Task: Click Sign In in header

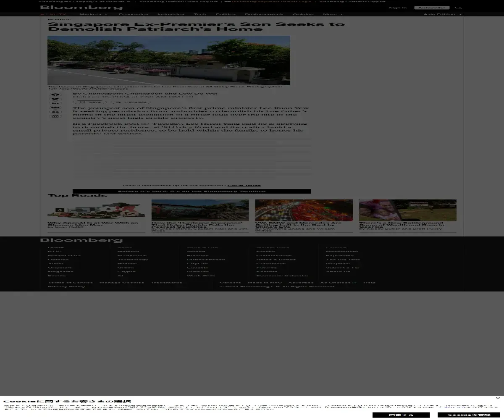Action: click(x=398, y=8)
